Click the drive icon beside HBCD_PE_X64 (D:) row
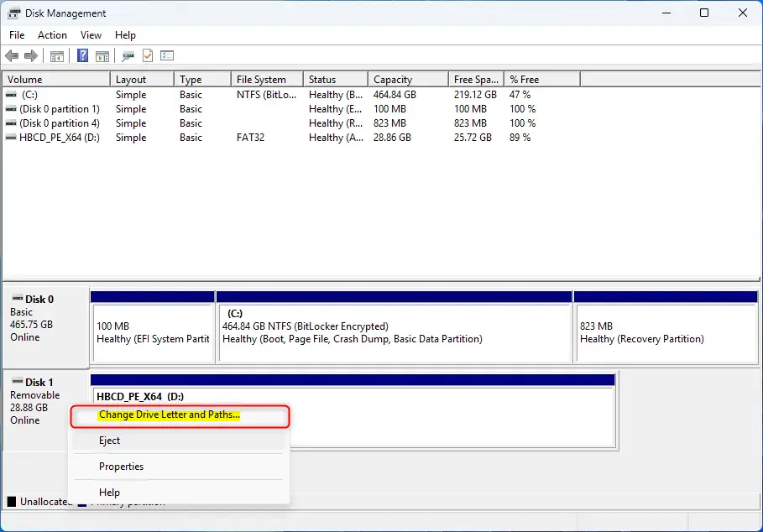Viewport: 763px width, 532px height. coord(11,138)
